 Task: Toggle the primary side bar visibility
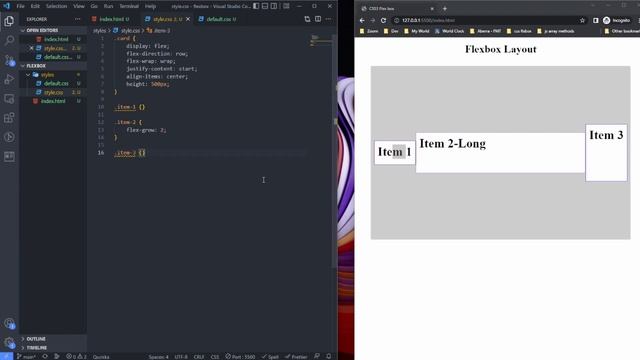(x=256, y=6)
